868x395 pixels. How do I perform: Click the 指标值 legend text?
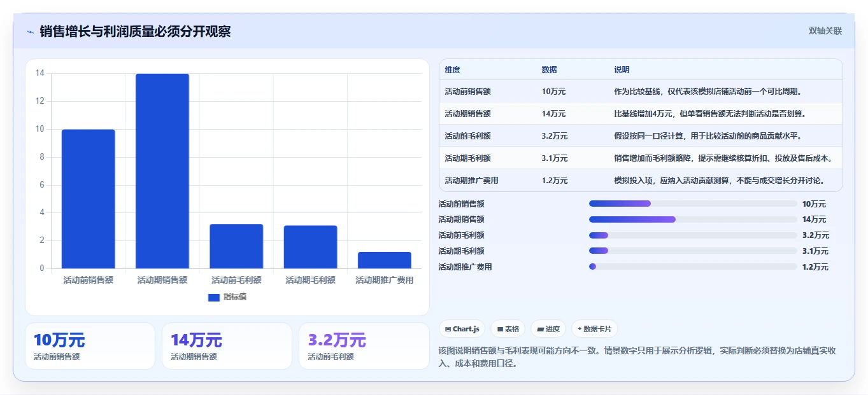pos(235,297)
